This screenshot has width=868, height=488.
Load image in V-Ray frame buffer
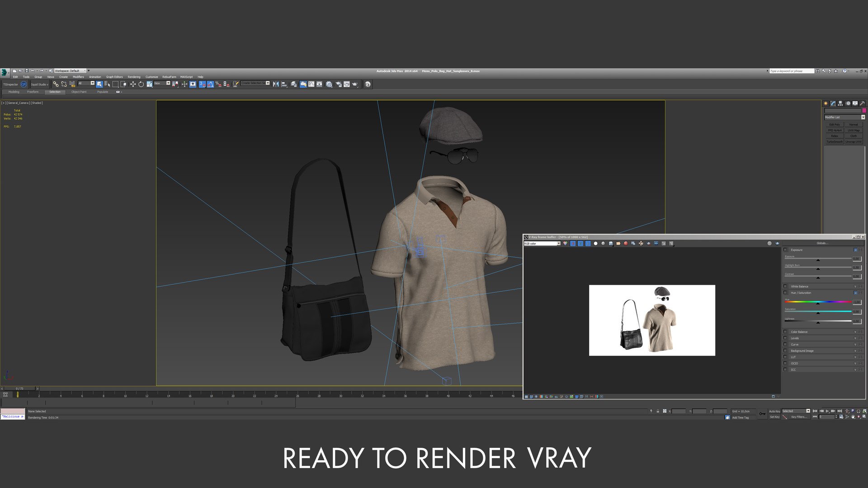click(x=618, y=244)
